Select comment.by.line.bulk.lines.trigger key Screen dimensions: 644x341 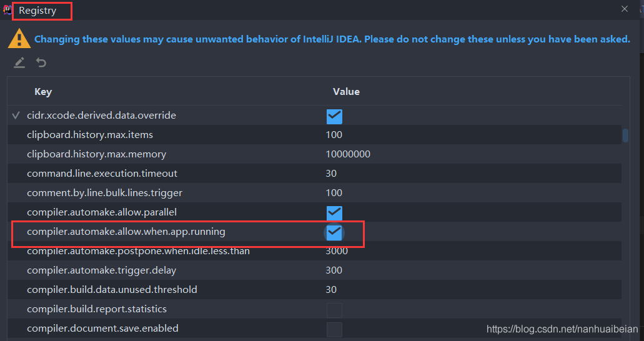(x=104, y=193)
